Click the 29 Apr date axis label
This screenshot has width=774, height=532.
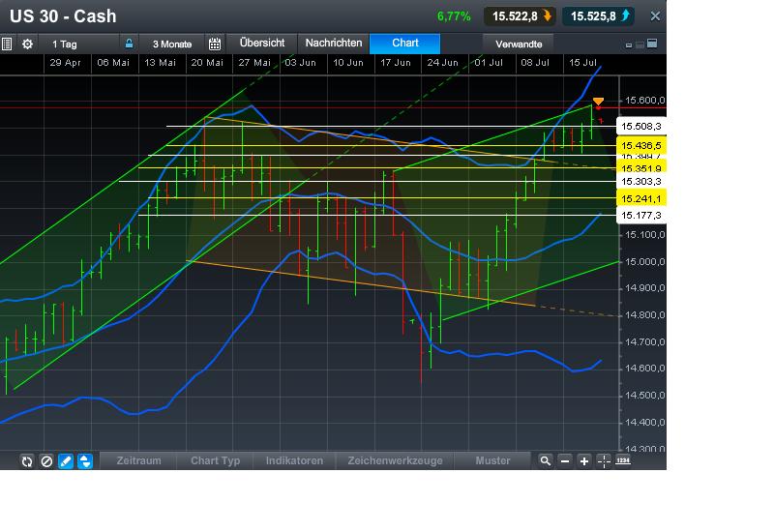tap(65, 63)
